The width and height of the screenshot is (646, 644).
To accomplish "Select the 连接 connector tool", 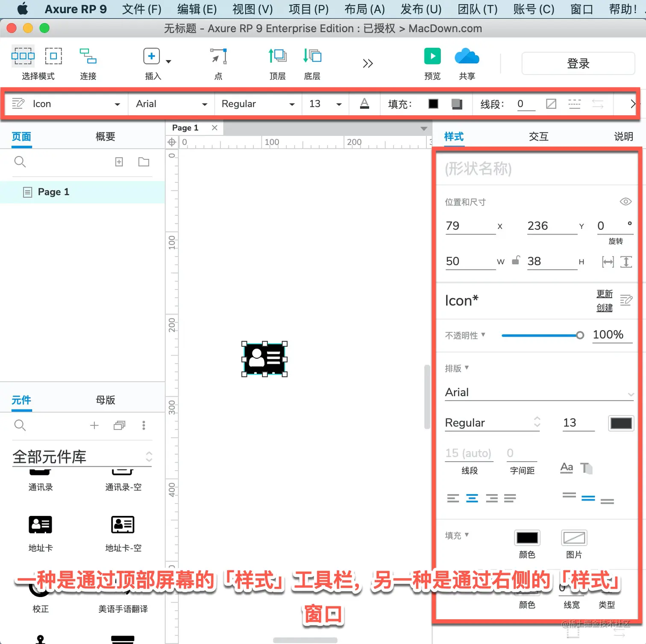I will coord(88,56).
